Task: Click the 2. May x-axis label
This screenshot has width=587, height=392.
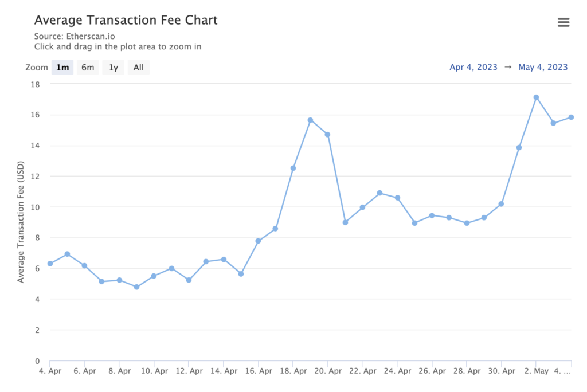Action: pyautogui.click(x=536, y=371)
